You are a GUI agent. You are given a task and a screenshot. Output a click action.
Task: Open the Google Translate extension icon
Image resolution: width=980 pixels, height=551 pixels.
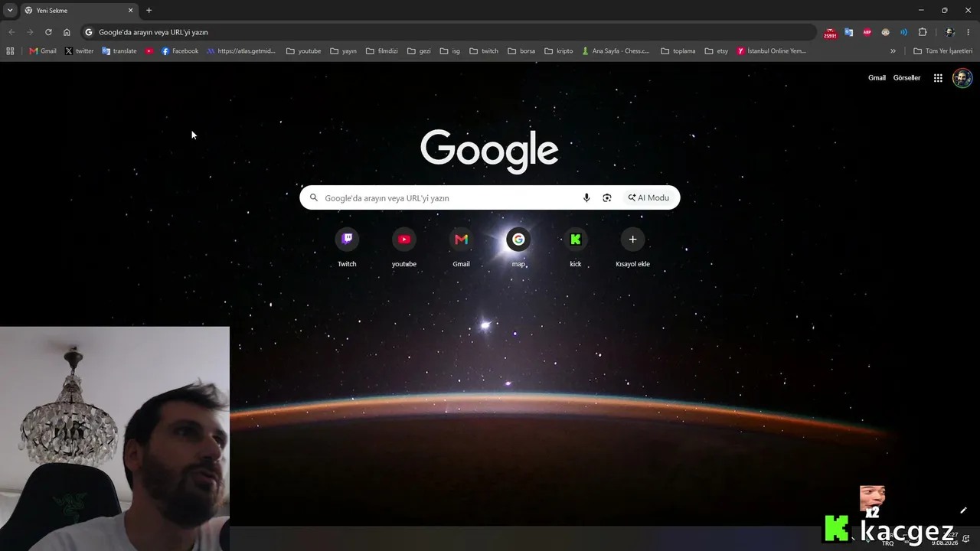[848, 32]
